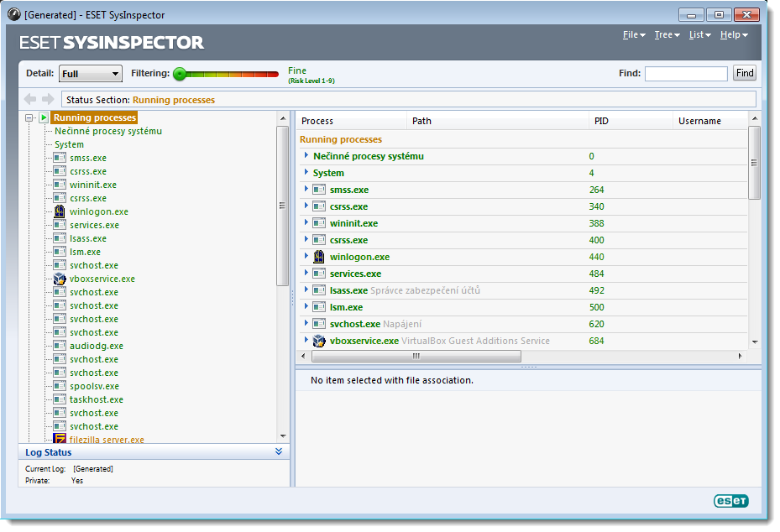Click svchost.exe Napájení icon in table
Screen dimensions: 780x532
[x=319, y=324]
